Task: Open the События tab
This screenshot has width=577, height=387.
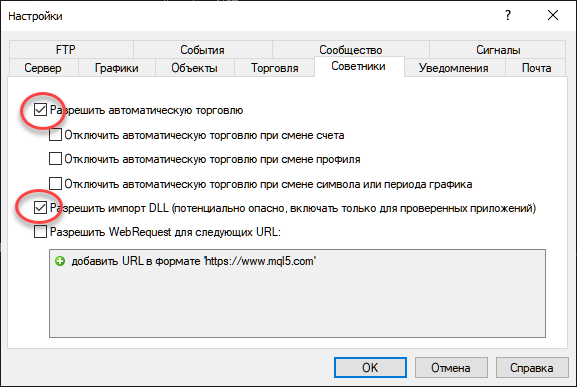Action: [x=202, y=49]
